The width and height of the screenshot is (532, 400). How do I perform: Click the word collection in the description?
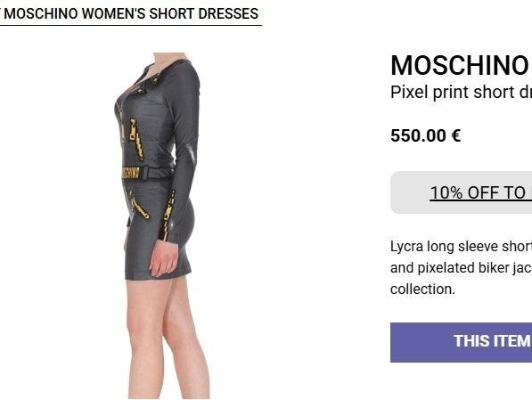[422, 290]
